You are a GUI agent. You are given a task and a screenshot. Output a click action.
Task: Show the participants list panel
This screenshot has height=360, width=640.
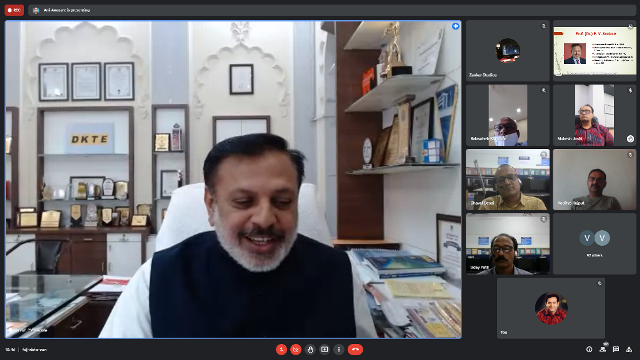(x=602, y=349)
